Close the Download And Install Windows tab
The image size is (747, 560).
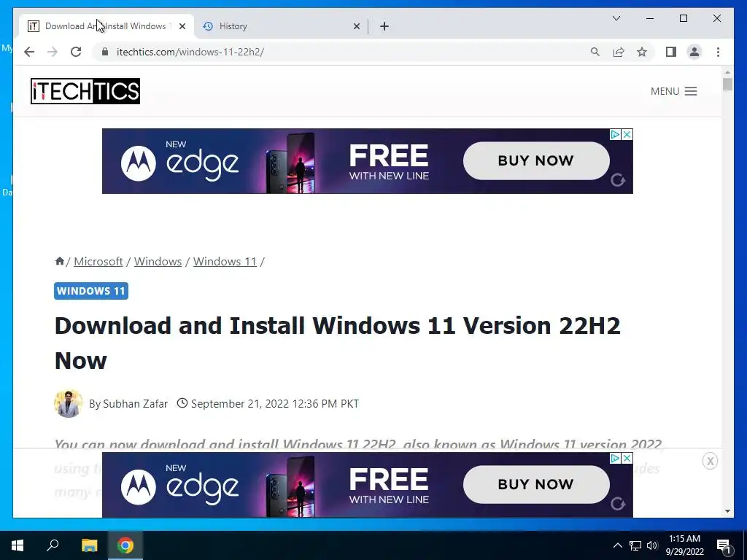click(x=182, y=26)
